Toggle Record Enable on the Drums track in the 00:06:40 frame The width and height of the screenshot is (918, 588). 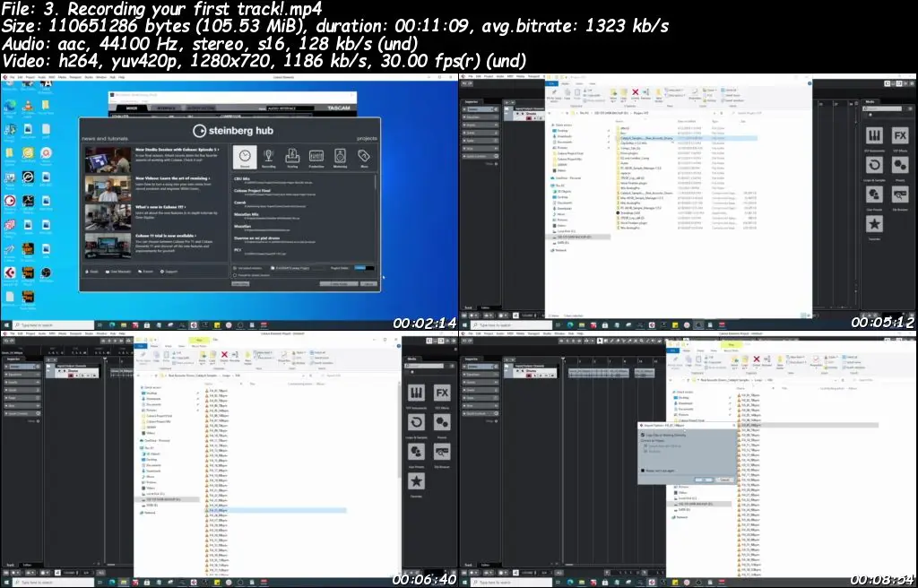click(x=70, y=376)
